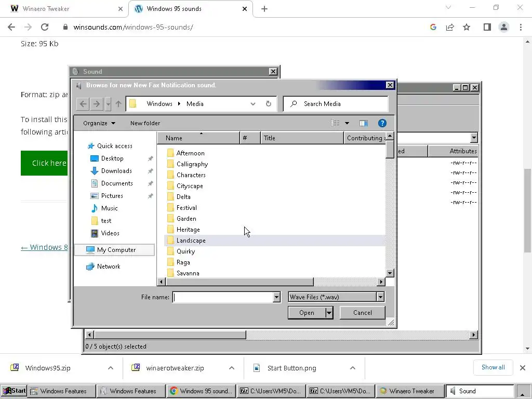
Task: Open Music in the sidebar
Action: pyautogui.click(x=109, y=208)
